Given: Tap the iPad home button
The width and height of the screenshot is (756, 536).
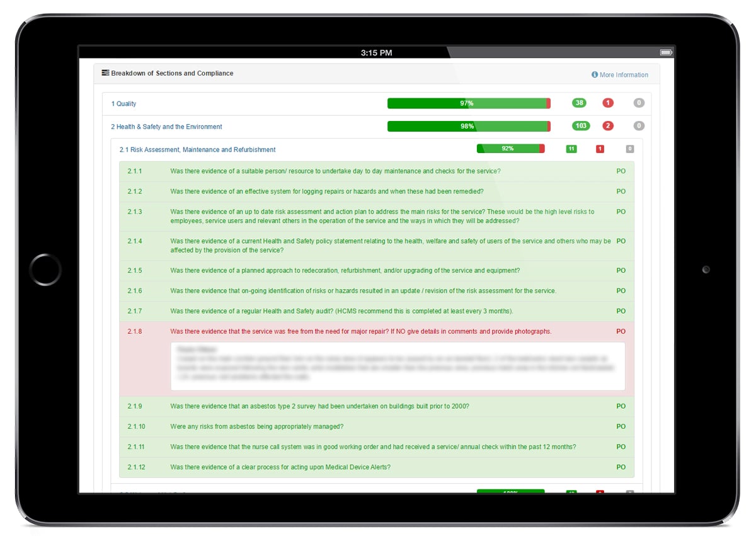Looking at the screenshot, I should (x=45, y=270).
